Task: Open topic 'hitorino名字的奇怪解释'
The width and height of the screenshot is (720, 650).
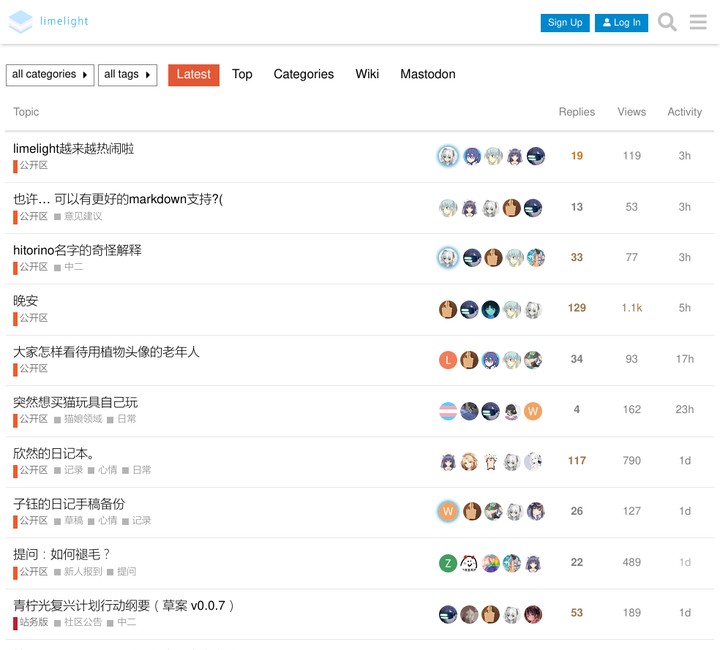Action: click(77, 250)
